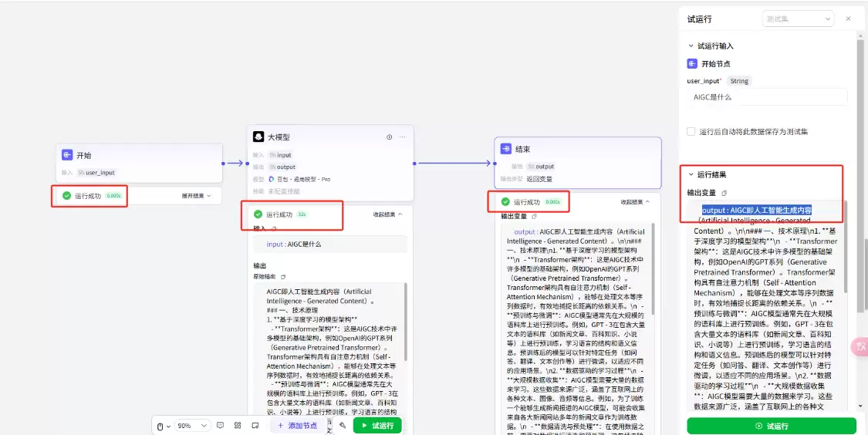Click the auto-layout grid icon in the toolbar

238,426
